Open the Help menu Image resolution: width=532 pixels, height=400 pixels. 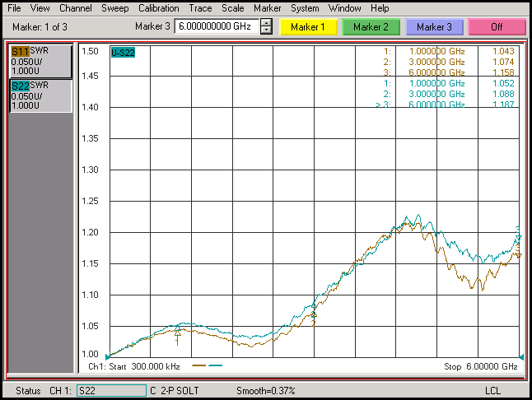pyautogui.click(x=380, y=8)
